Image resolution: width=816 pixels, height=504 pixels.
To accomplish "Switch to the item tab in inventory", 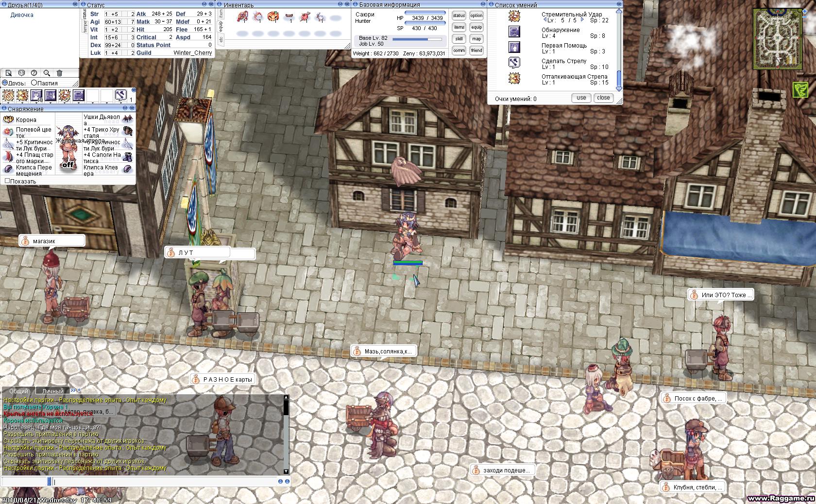I will point(221,13).
